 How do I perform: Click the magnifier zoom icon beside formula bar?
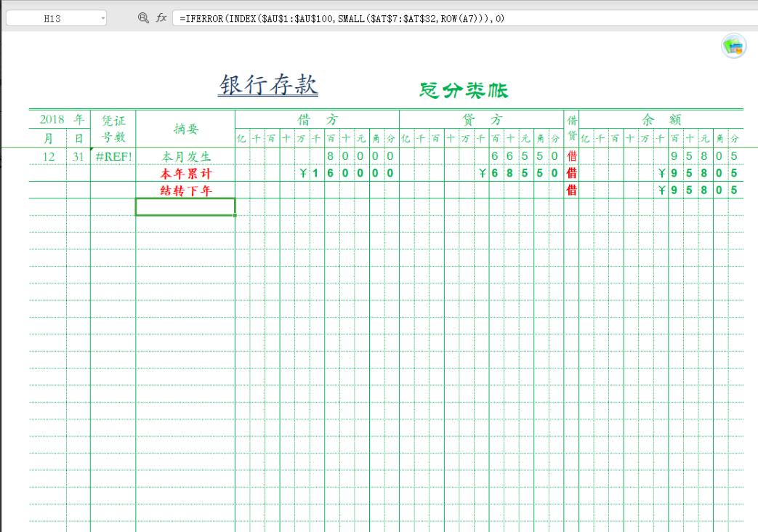click(x=143, y=16)
